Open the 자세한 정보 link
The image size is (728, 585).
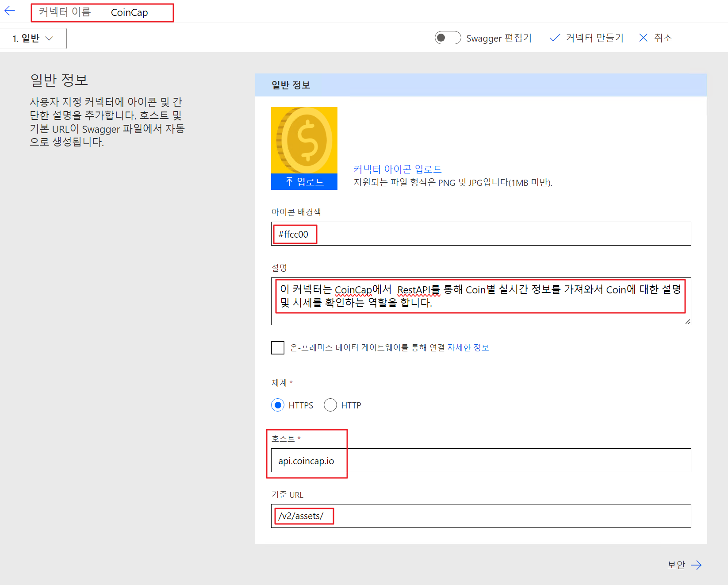pyautogui.click(x=468, y=347)
